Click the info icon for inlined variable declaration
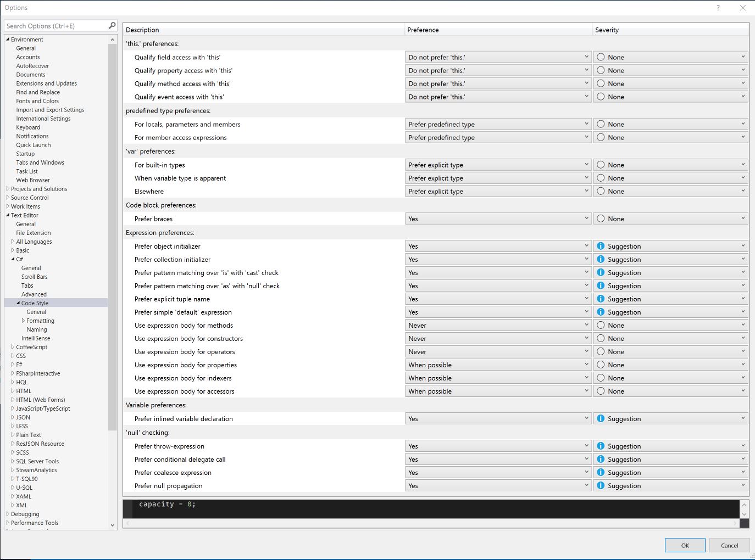755x560 pixels. point(601,419)
